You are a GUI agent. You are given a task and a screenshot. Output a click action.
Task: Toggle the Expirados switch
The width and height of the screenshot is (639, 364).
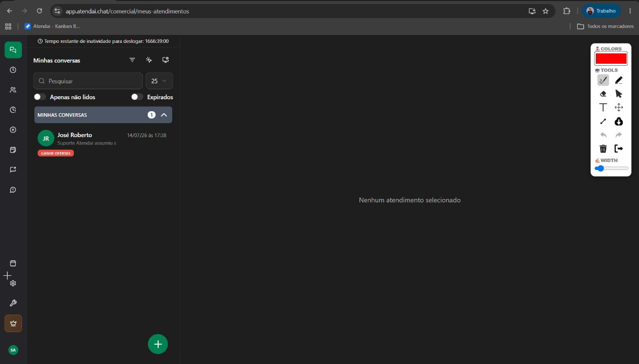(x=137, y=97)
